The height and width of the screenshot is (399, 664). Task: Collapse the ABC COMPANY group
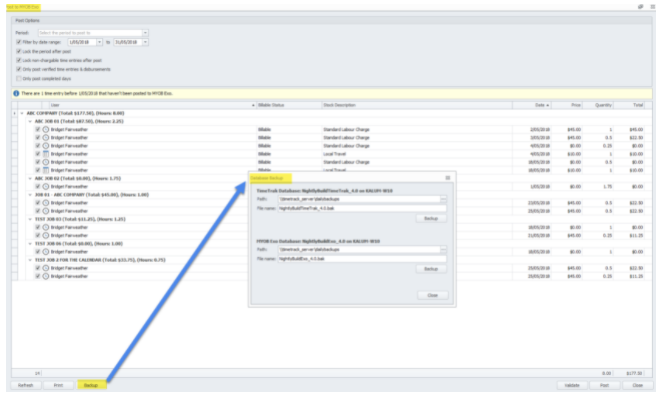[22, 113]
